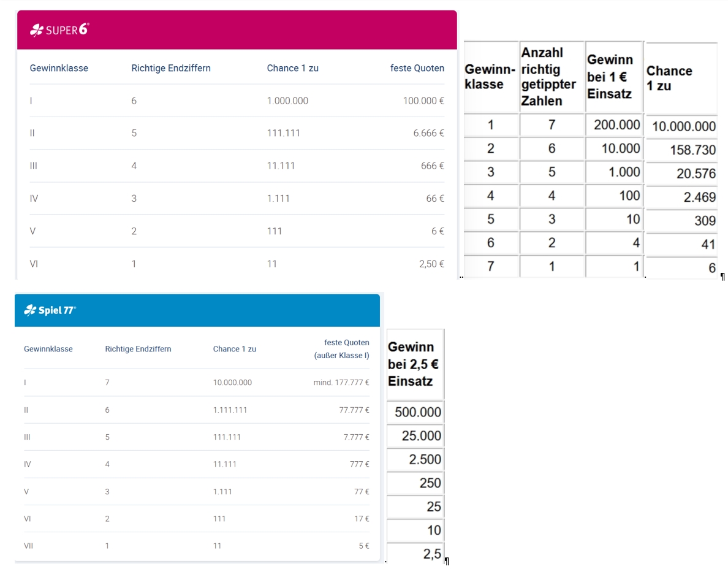Click the '1.111.111' chance value

(230, 410)
